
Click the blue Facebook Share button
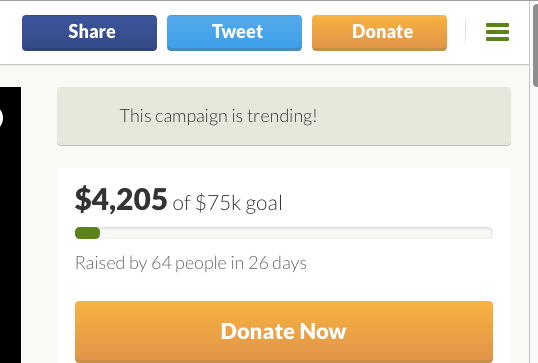point(90,33)
